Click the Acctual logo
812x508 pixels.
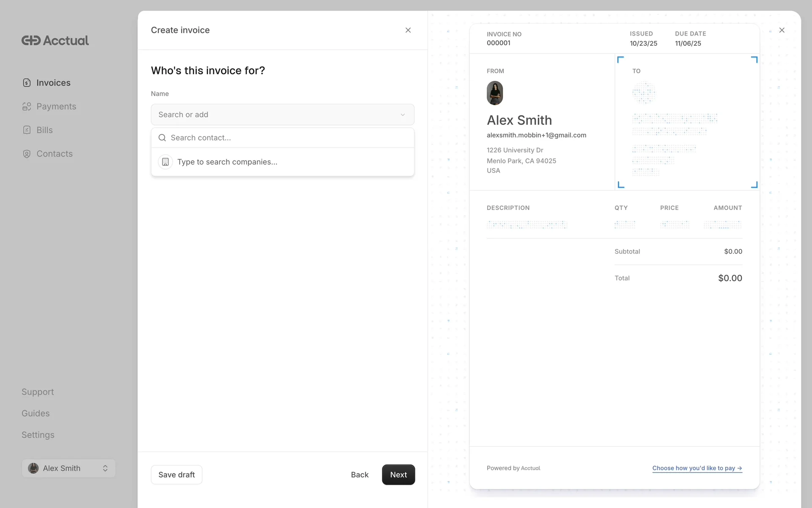(x=55, y=40)
